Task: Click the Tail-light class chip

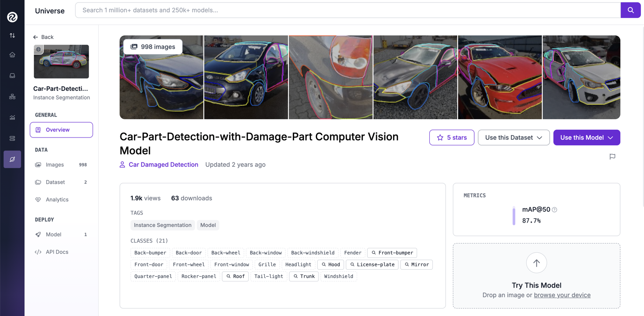Action: click(x=269, y=276)
